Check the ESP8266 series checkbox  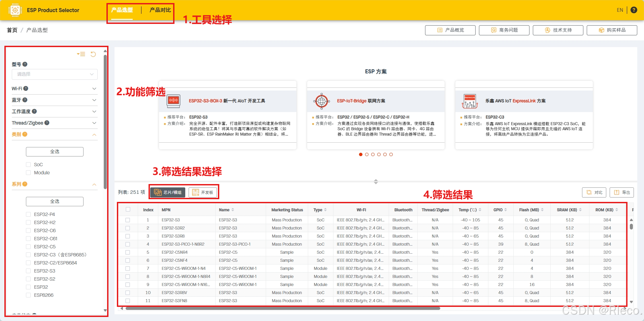(28, 295)
